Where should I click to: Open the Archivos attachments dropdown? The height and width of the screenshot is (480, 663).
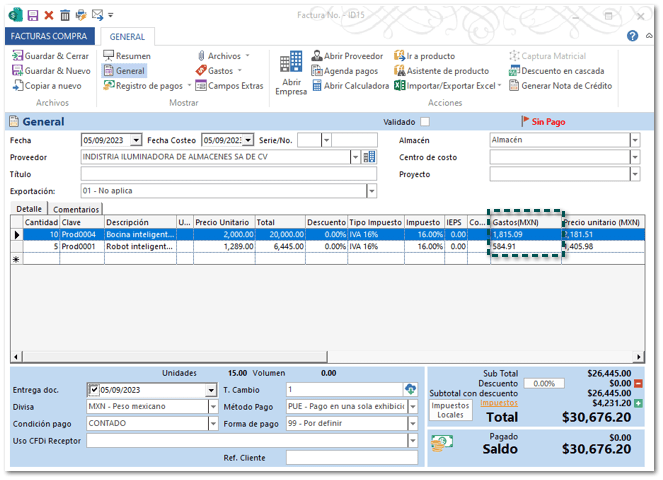224,56
